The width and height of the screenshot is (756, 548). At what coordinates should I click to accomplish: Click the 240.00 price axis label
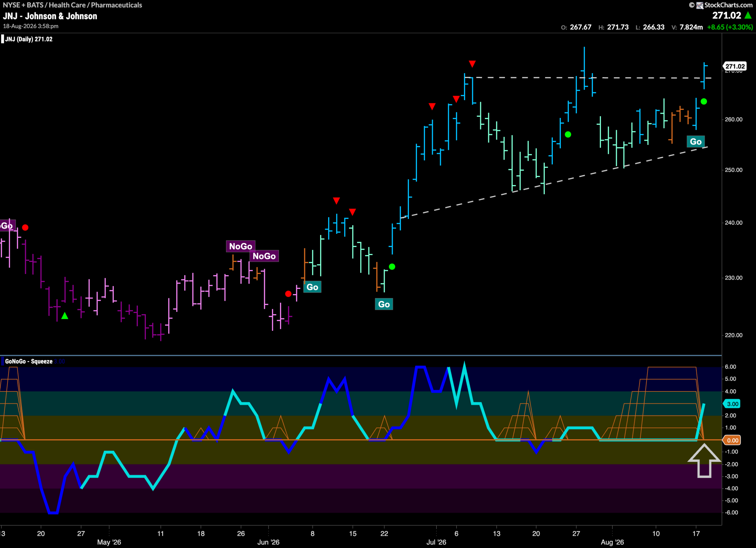[734, 223]
